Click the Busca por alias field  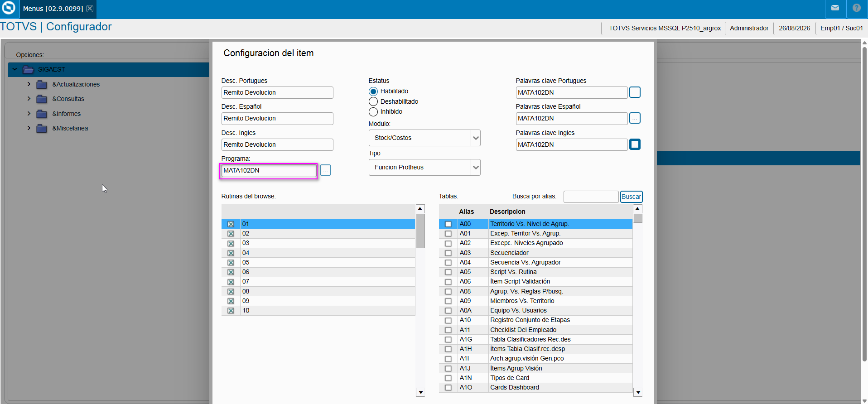point(591,197)
